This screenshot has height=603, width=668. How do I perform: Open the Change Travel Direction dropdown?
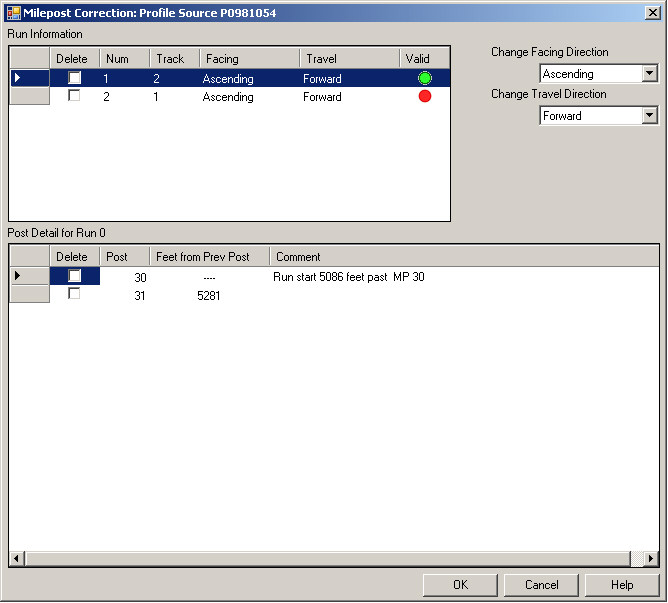[x=650, y=116]
